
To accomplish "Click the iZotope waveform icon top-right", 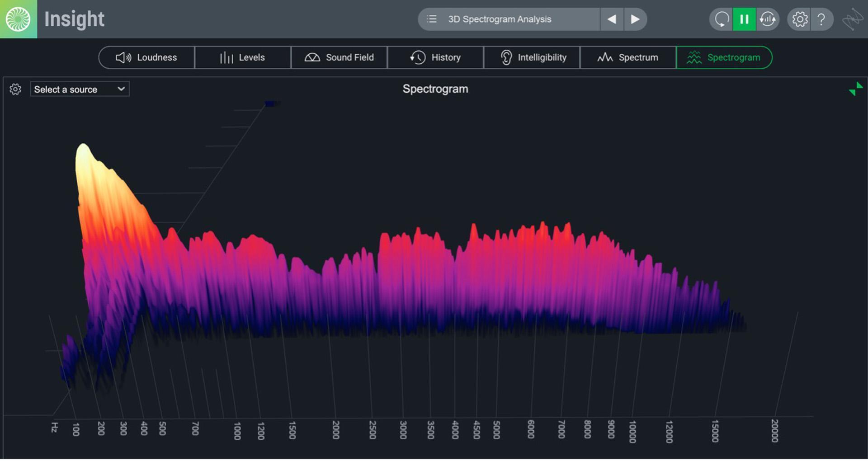I will 852,19.
